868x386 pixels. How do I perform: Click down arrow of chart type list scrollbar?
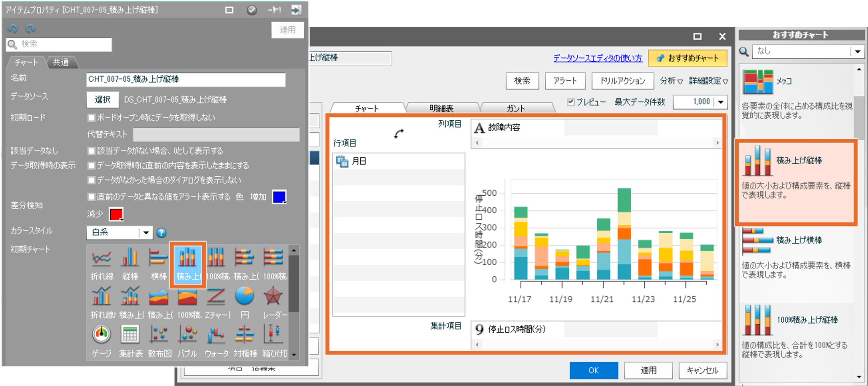point(294,355)
